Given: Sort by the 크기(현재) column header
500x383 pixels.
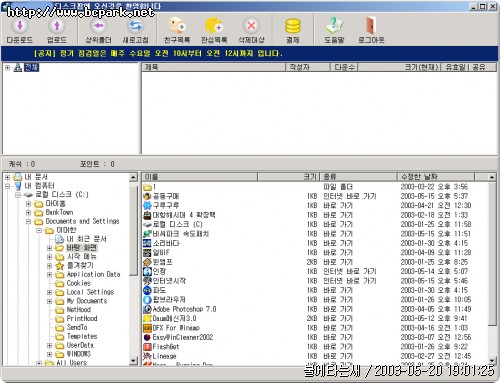Looking at the screenshot, I should coord(400,67).
